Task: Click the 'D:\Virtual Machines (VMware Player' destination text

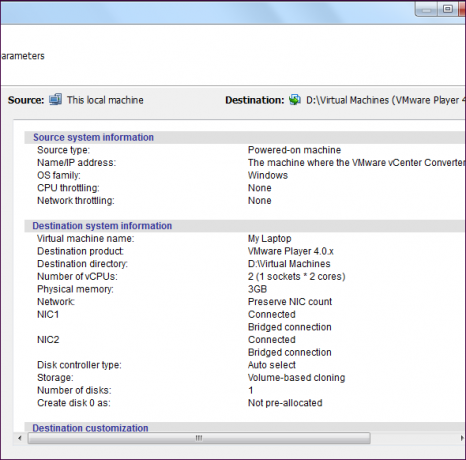Action: click(383, 100)
